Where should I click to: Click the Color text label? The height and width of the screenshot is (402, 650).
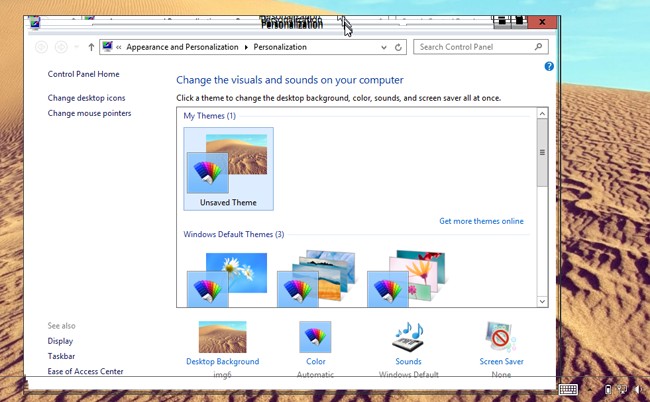(x=315, y=362)
